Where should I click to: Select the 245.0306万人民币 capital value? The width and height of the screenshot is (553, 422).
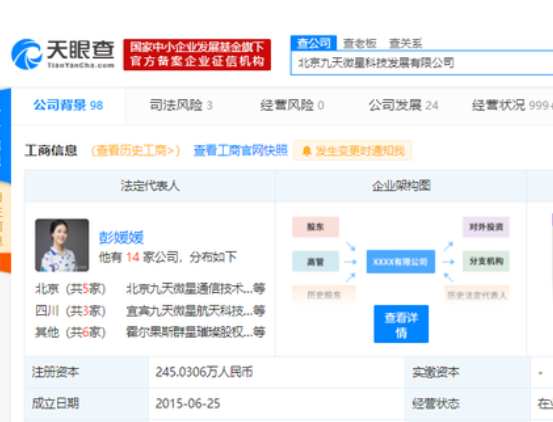(x=204, y=372)
